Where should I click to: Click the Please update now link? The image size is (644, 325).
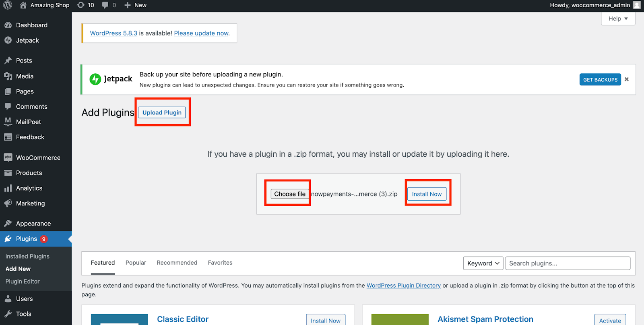tap(201, 33)
